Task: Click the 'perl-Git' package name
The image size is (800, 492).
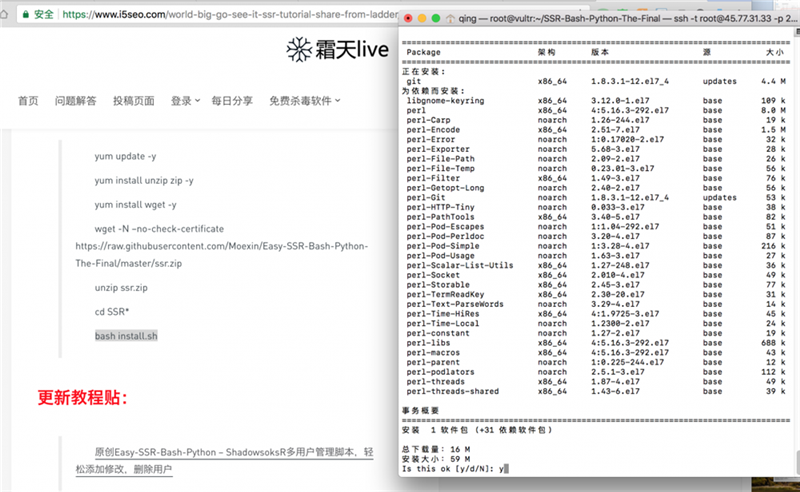Action: (x=426, y=198)
